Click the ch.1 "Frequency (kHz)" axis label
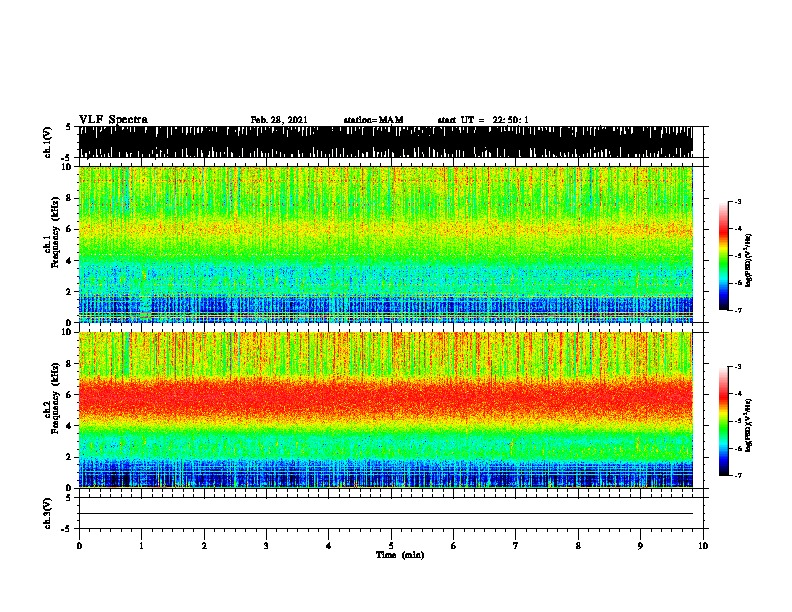792x612 pixels. (55, 232)
